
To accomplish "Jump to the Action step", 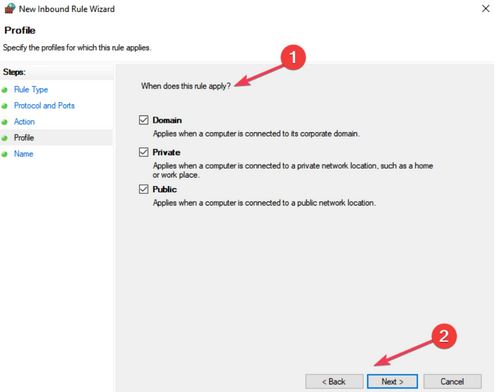I will click(x=24, y=122).
